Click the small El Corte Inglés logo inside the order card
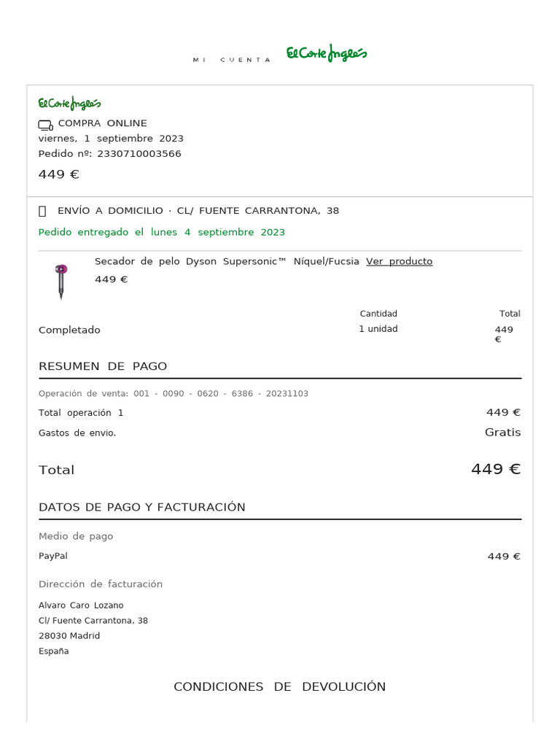 coord(69,104)
